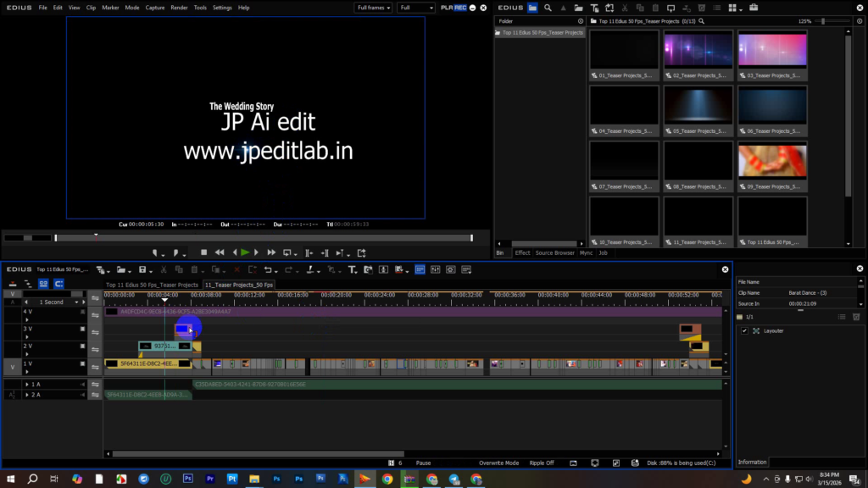Open the Full frames dropdown
Image resolution: width=868 pixels, height=488 pixels.
[x=374, y=8]
